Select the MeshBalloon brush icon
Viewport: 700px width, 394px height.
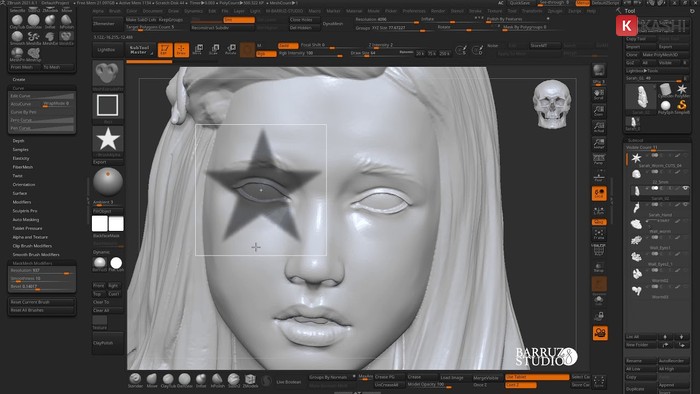(x=33, y=37)
